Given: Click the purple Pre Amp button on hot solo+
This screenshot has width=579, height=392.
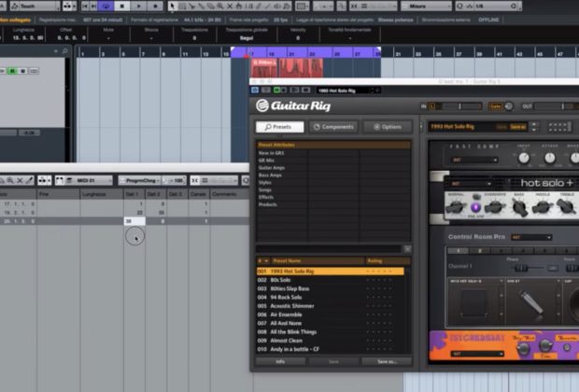Looking at the screenshot, I should [476, 207].
